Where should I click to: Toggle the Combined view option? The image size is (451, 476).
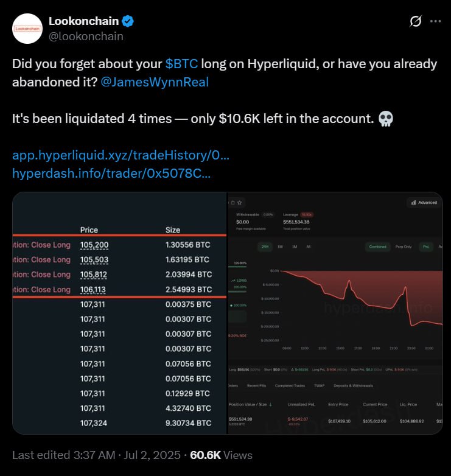[x=377, y=247]
